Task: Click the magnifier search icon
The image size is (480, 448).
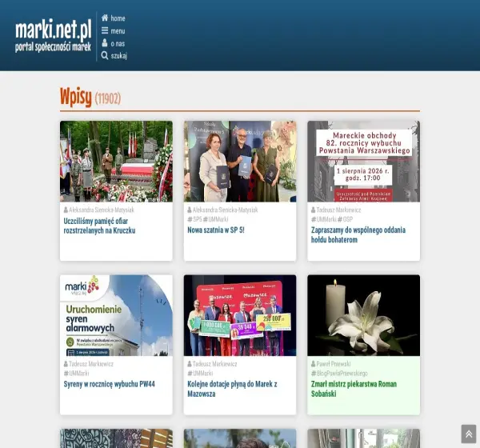Action: tap(105, 55)
